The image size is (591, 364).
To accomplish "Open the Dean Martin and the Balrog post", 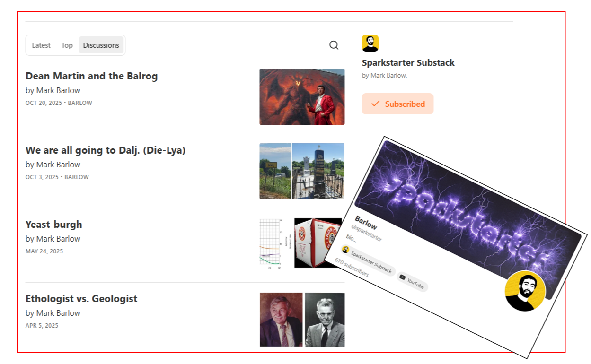I will point(92,76).
